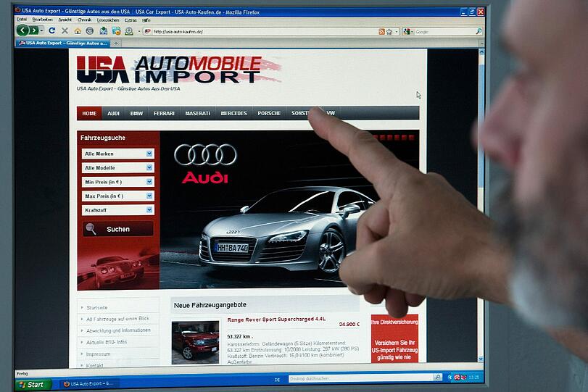588x392 pixels.
Task: Open the Ansicht menu
Action: pos(65,20)
